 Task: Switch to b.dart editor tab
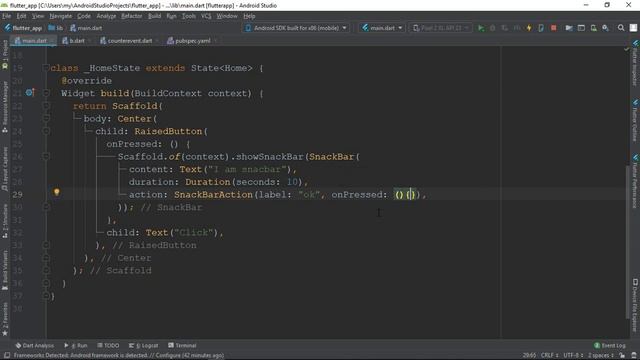tap(74, 40)
